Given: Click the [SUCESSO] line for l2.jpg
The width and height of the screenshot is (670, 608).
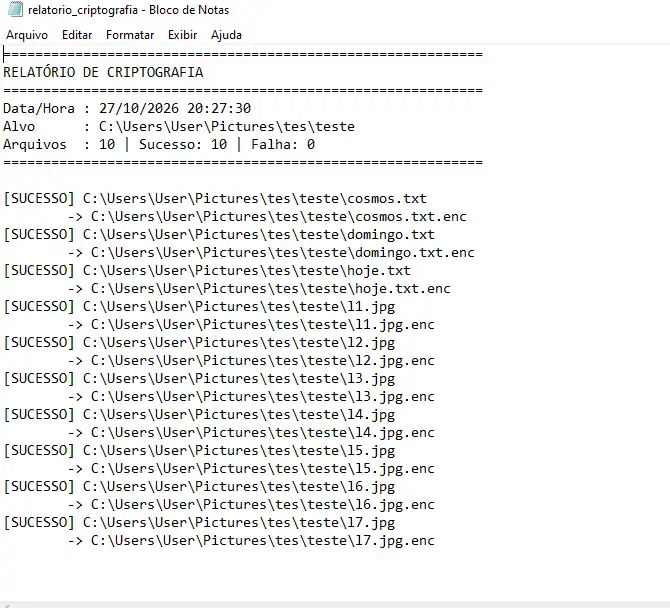Looking at the screenshot, I should point(199,343).
